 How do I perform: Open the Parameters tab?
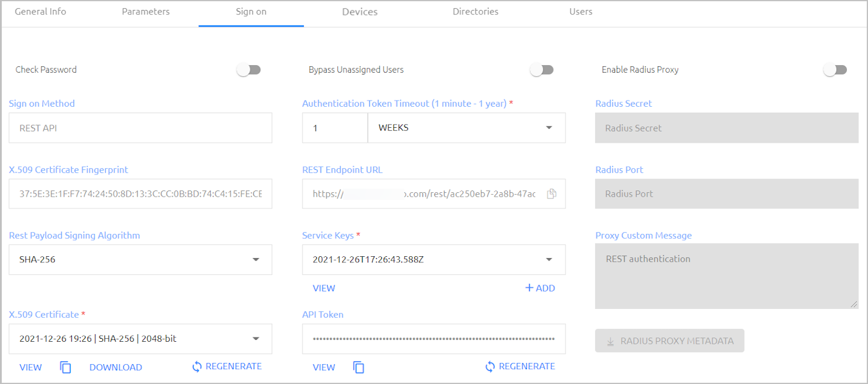[x=146, y=12]
